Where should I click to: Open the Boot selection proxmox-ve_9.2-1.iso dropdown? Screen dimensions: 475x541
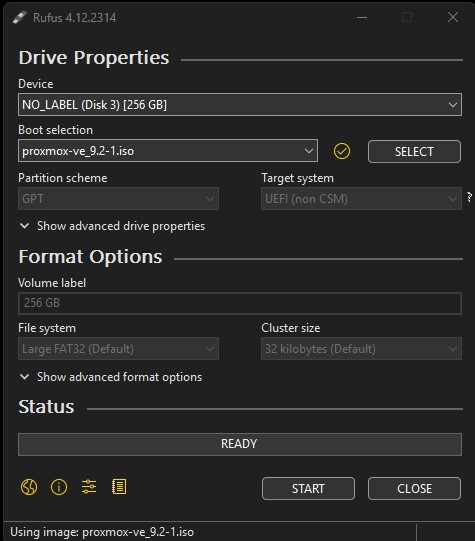click(x=168, y=151)
